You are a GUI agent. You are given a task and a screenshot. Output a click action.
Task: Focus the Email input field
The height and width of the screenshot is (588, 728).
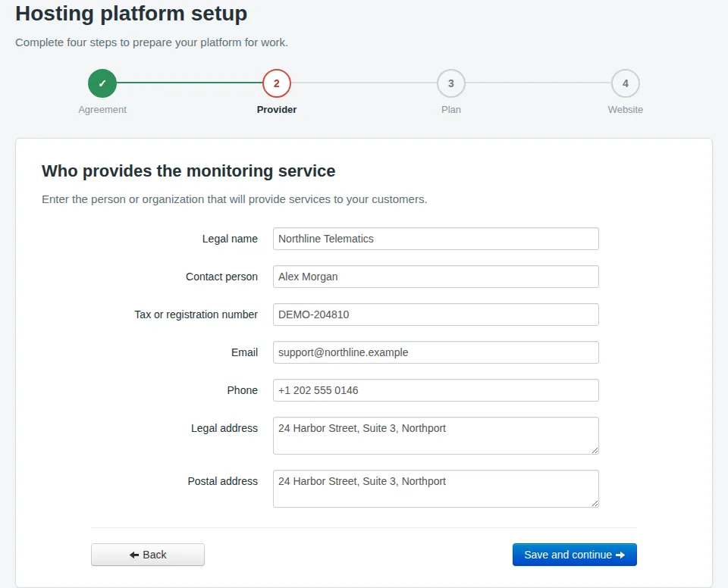click(x=436, y=352)
